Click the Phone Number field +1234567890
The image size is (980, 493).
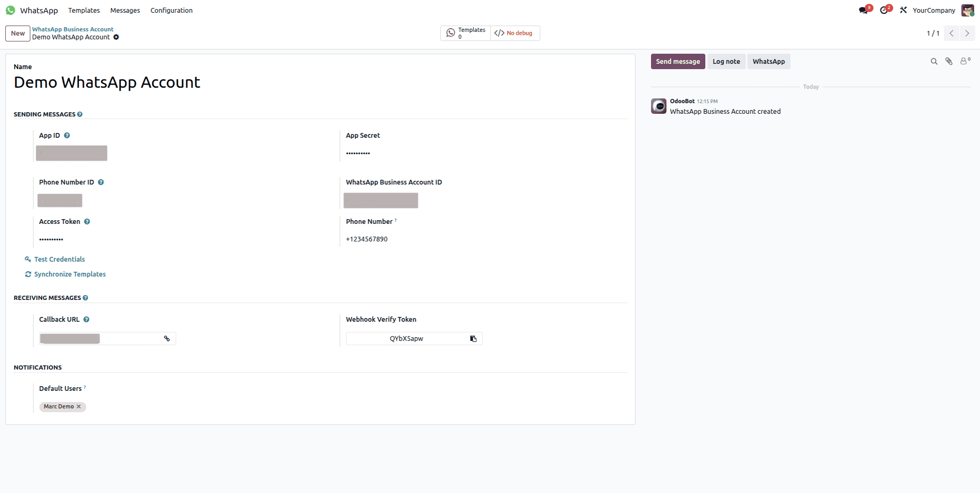point(367,239)
